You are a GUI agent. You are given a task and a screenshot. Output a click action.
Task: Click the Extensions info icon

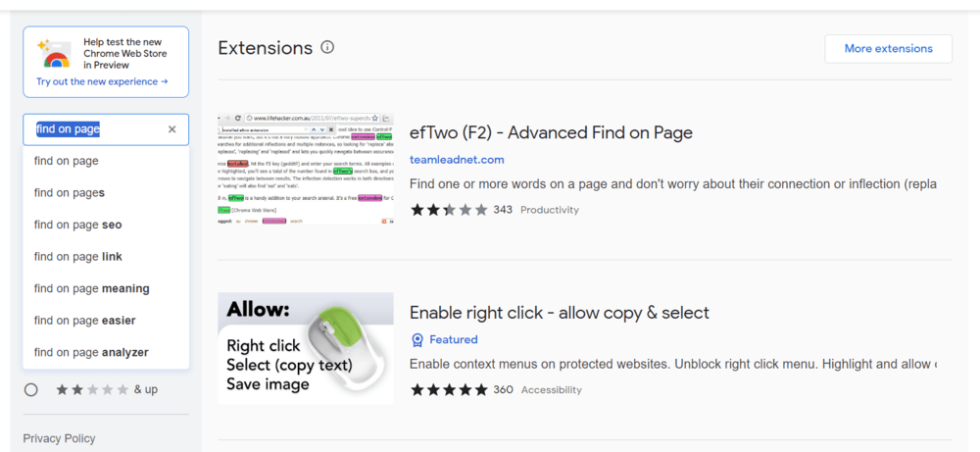pyautogui.click(x=327, y=47)
